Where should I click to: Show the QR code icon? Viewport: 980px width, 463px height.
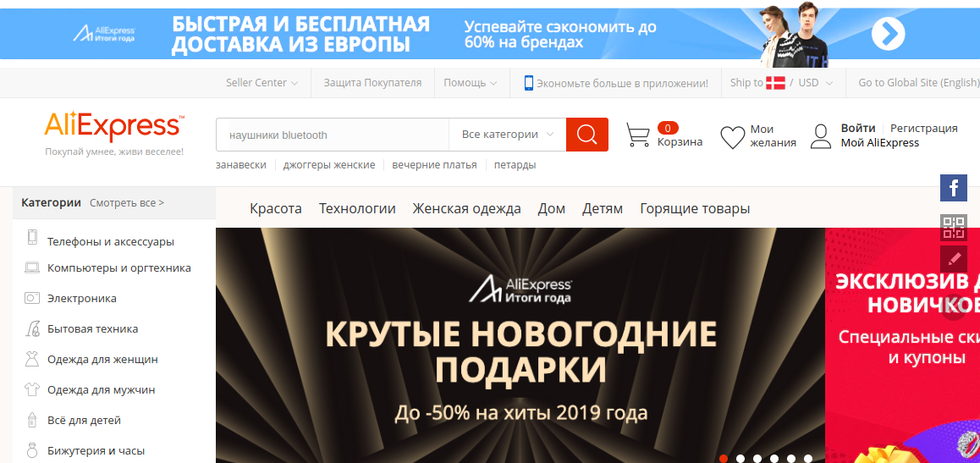point(954,228)
